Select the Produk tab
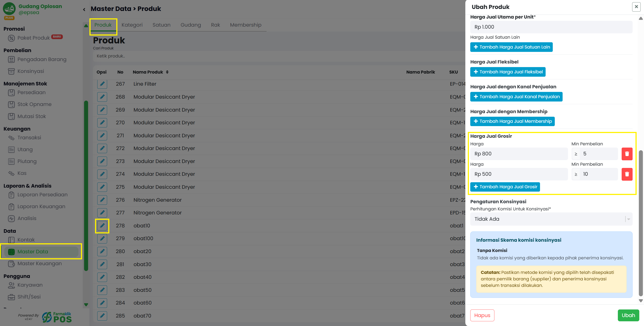The width and height of the screenshot is (644, 326). point(103,25)
